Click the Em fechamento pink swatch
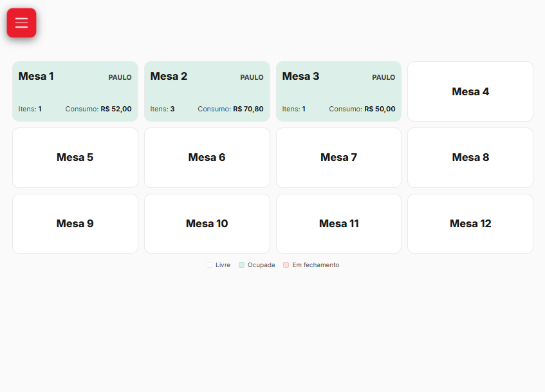Viewport: 545px width, 392px height. 286,265
